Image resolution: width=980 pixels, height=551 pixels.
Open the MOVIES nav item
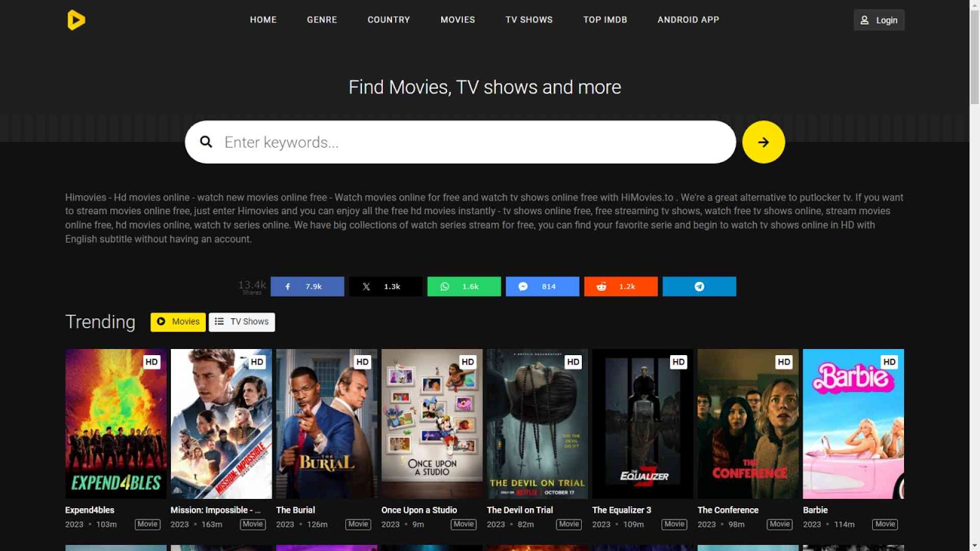[x=458, y=20]
